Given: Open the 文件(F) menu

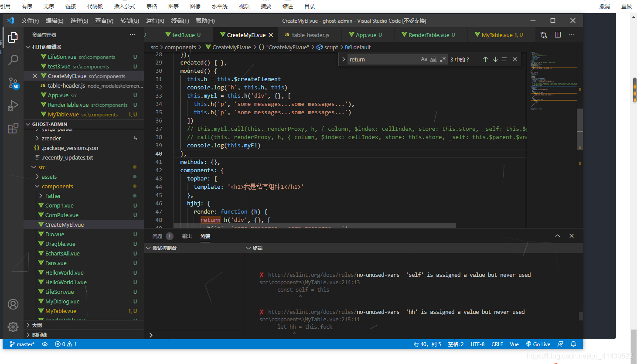Looking at the screenshot, I should pos(30,20).
